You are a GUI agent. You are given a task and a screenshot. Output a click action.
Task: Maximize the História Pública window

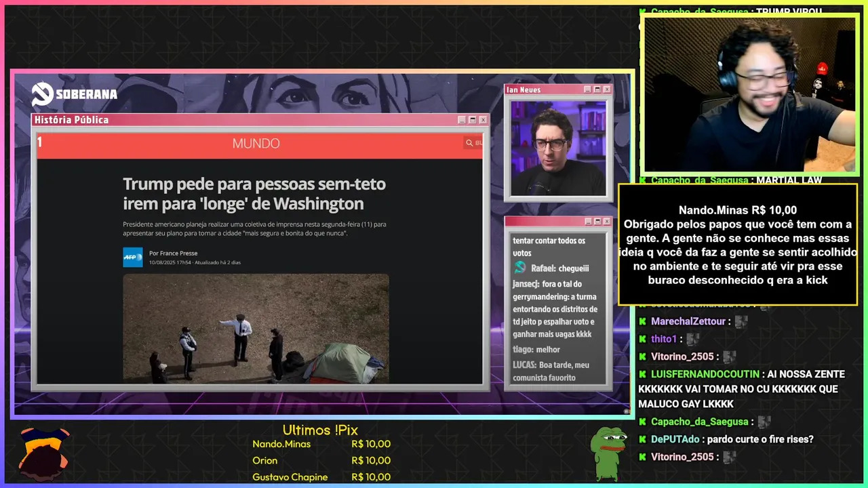tap(473, 120)
